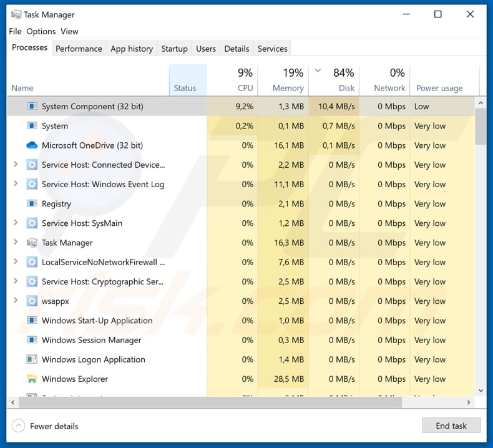Click the horizontal scrollbar right arrow

click(x=469, y=402)
